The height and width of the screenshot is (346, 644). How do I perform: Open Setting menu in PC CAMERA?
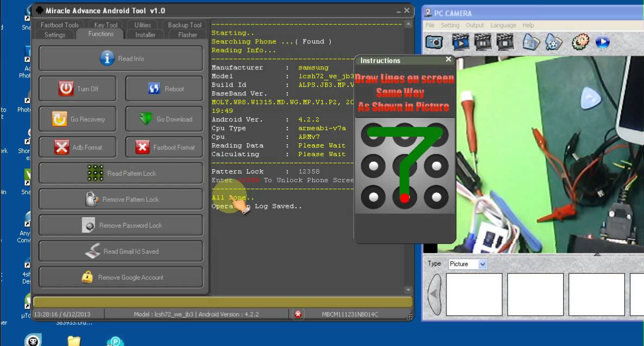click(x=450, y=25)
